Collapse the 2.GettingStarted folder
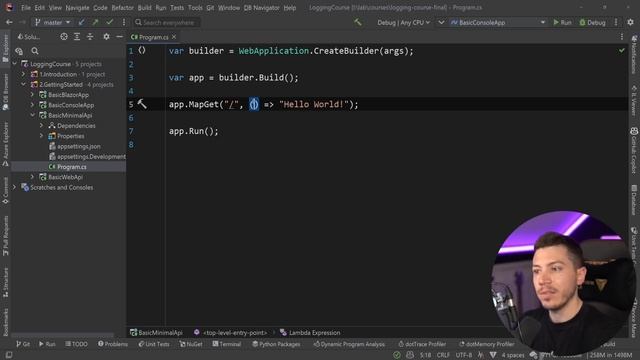The width and height of the screenshot is (640, 360). (x=23, y=84)
